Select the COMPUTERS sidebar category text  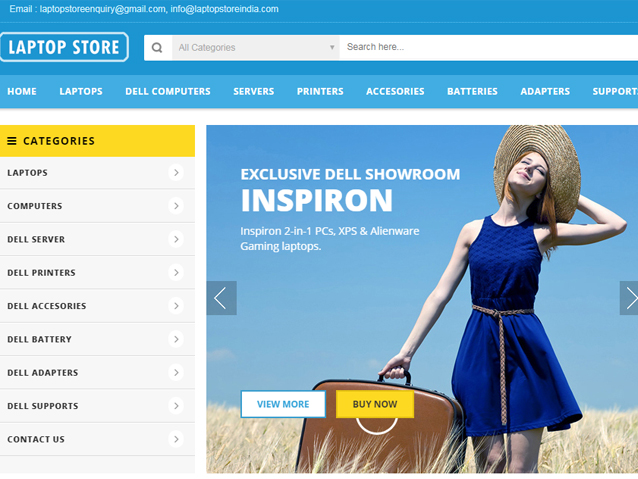(x=35, y=206)
